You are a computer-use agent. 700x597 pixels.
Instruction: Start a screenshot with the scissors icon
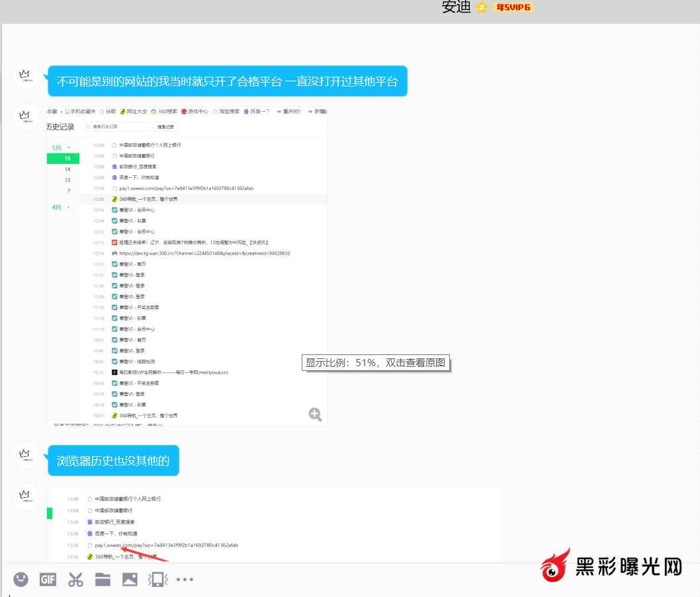tap(75, 580)
